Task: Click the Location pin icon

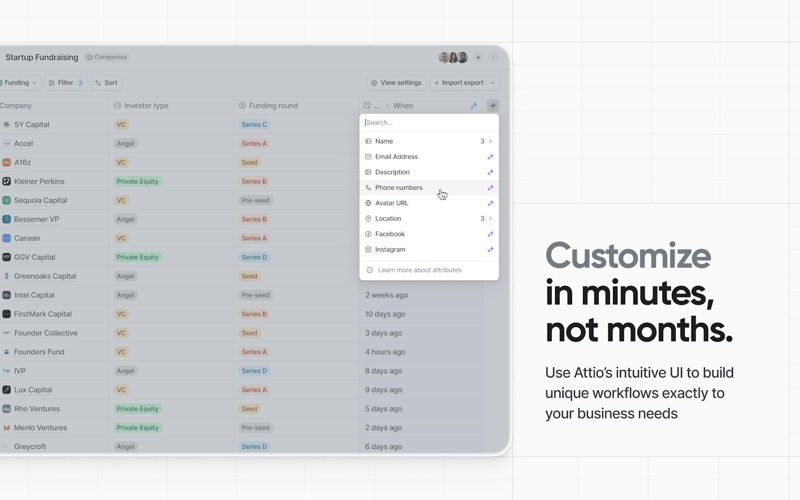Action: coord(368,218)
